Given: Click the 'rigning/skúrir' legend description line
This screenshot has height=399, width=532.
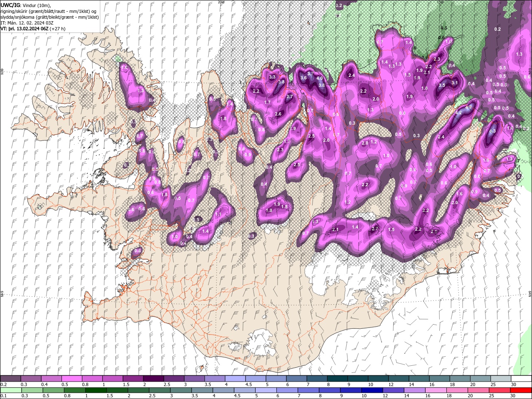Looking at the screenshot, I should point(49,11).
